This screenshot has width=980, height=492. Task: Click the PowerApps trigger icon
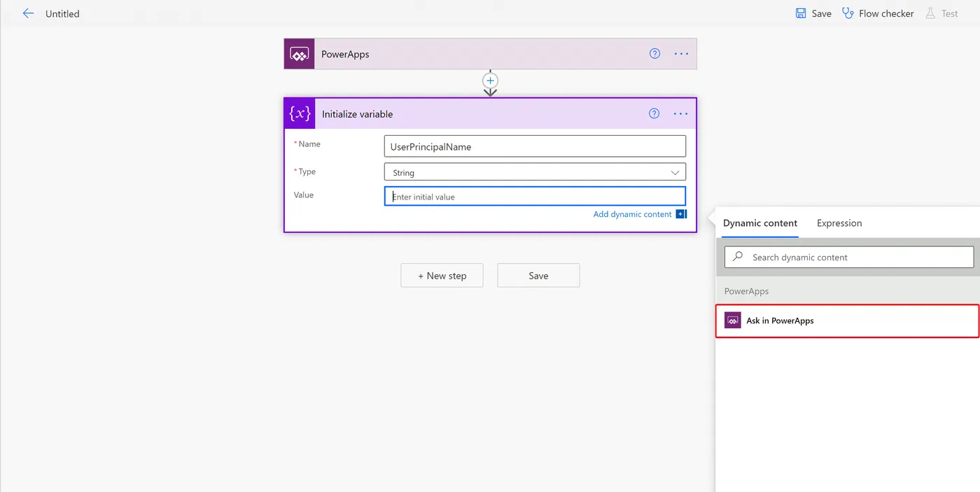coord(300,54)
